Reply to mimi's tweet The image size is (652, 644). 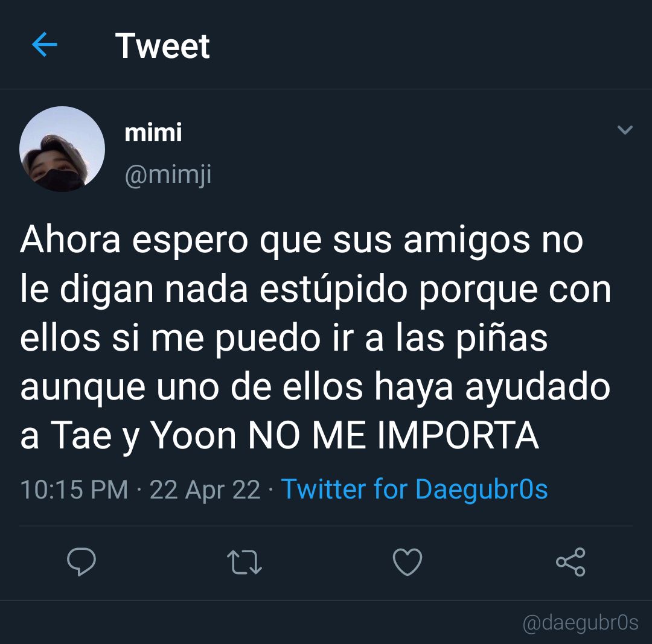[x=81, y=562]
